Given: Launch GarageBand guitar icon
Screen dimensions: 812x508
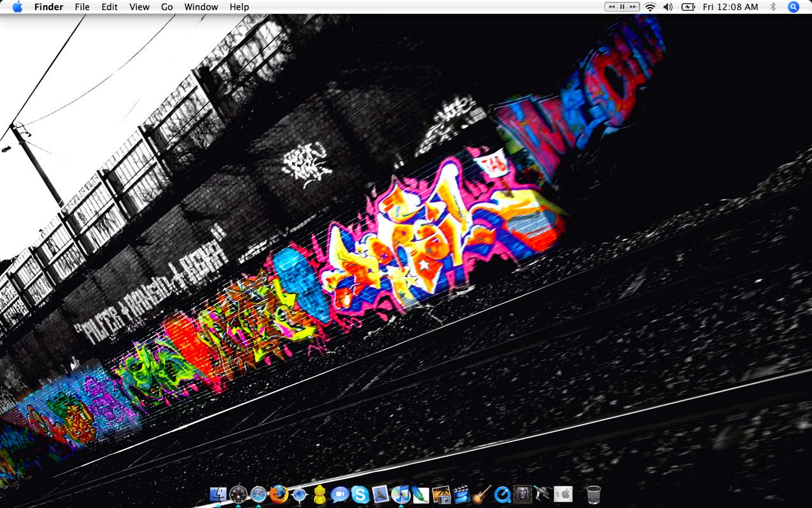Looking at the screenshot, I should [x=481, y=494].
